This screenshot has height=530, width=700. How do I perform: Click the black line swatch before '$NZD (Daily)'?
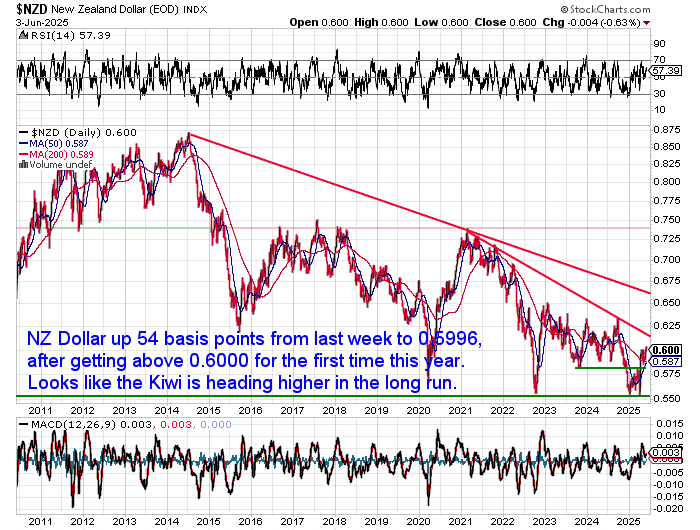(x=24, y=133)
